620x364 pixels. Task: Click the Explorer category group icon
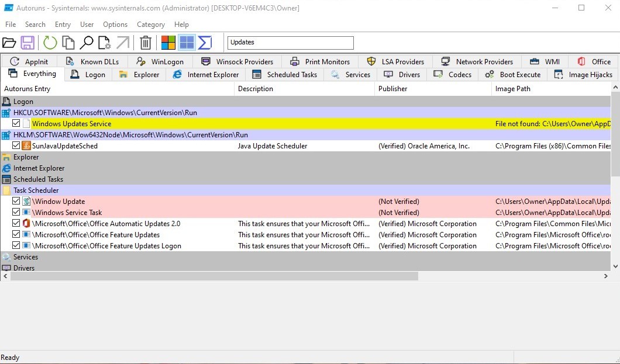(6, 157)
